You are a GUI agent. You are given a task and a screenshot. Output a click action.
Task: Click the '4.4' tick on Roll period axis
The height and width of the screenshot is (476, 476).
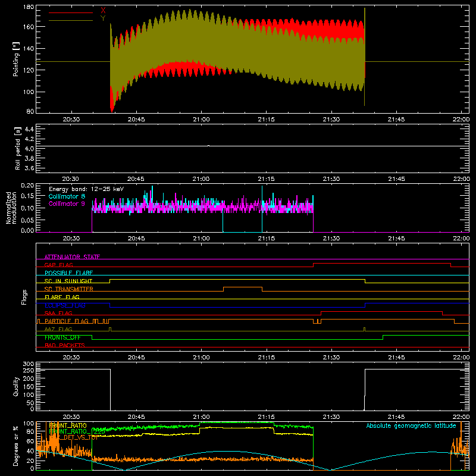[x=29, y=129]
